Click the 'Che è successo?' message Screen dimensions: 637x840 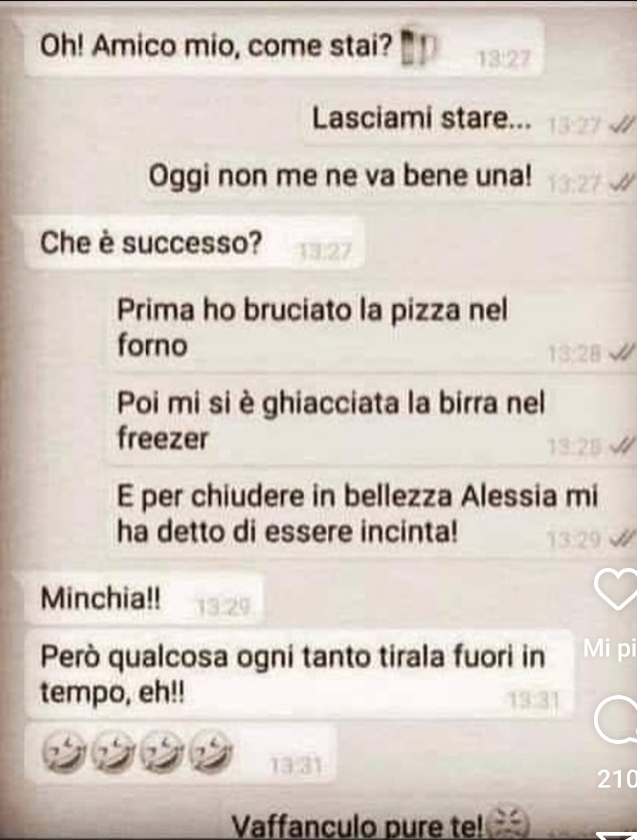194,243
